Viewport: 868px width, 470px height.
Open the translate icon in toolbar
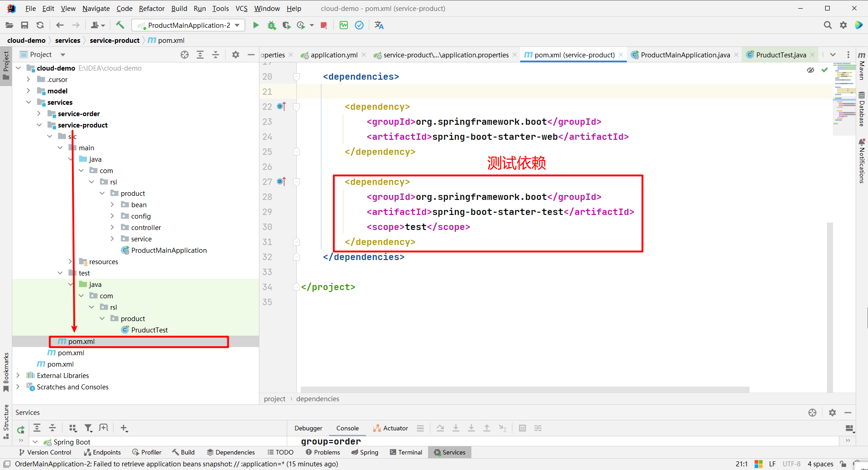coord(379,26)
